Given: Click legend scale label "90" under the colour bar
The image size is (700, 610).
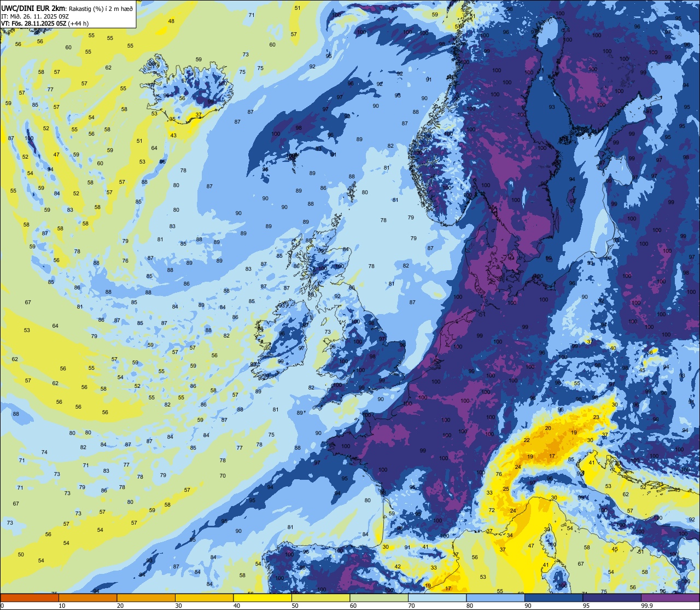Looking at the screenshot, I should (x=528, y=606).
